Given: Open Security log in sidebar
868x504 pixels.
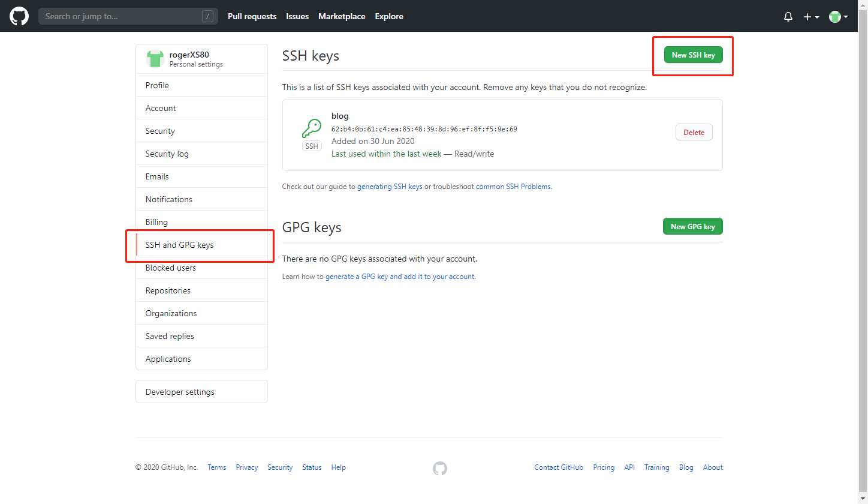Looking at the screenshot, I should point(201,154).
